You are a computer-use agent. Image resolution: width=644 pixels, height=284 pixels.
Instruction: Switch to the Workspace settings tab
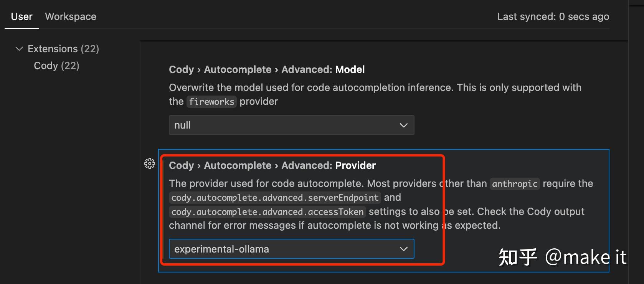coord(71,17)
